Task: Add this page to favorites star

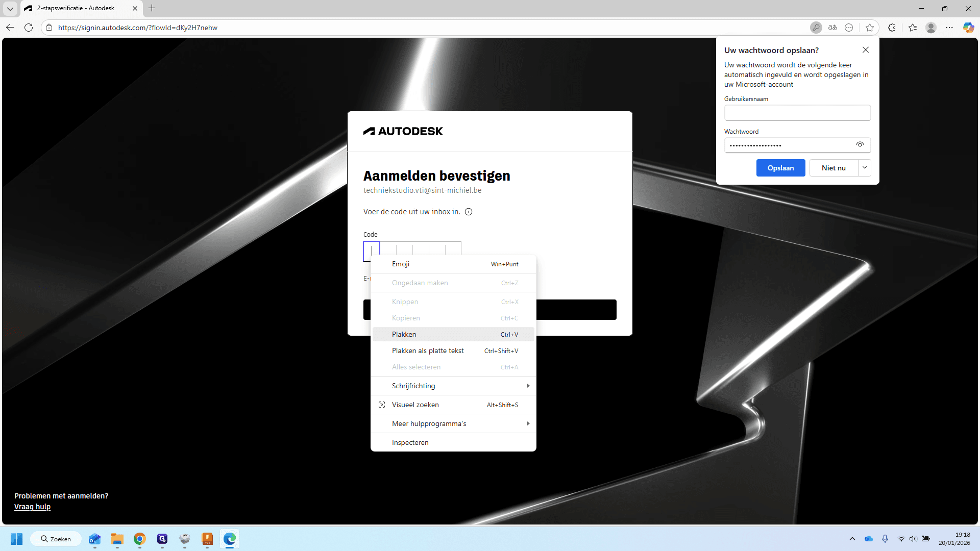Action: click(870, 28)
